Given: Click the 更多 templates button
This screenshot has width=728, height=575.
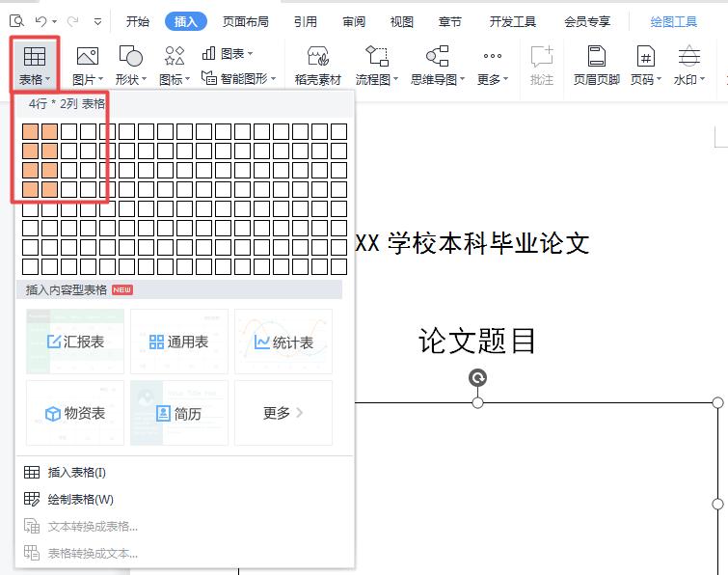Looking at the screenshot, I should (283, 413).
